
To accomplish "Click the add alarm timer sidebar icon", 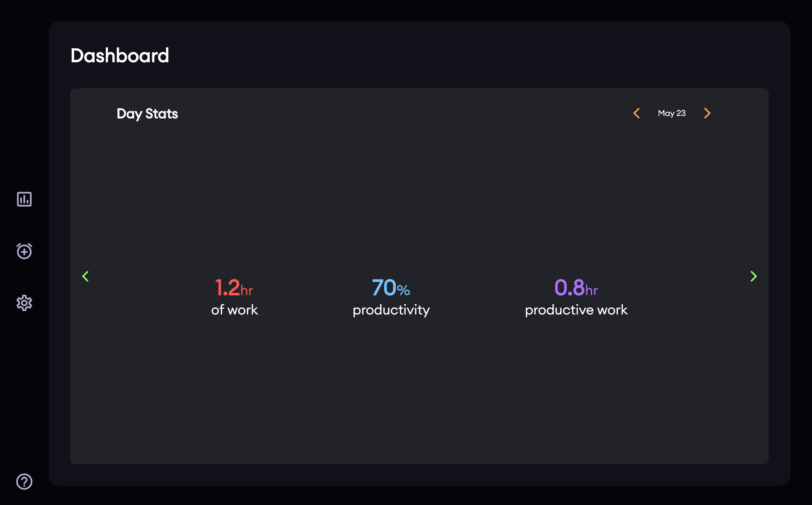I will pos(24,251).
